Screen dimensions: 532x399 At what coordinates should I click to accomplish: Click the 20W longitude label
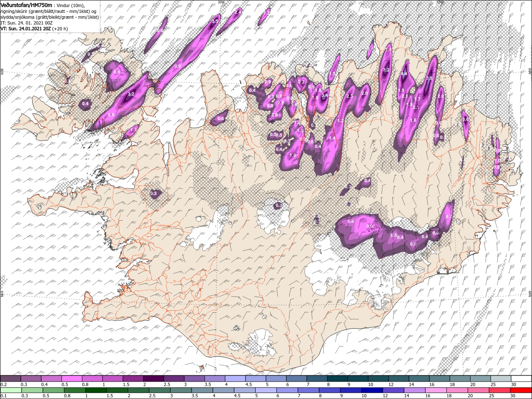[221, 2]
